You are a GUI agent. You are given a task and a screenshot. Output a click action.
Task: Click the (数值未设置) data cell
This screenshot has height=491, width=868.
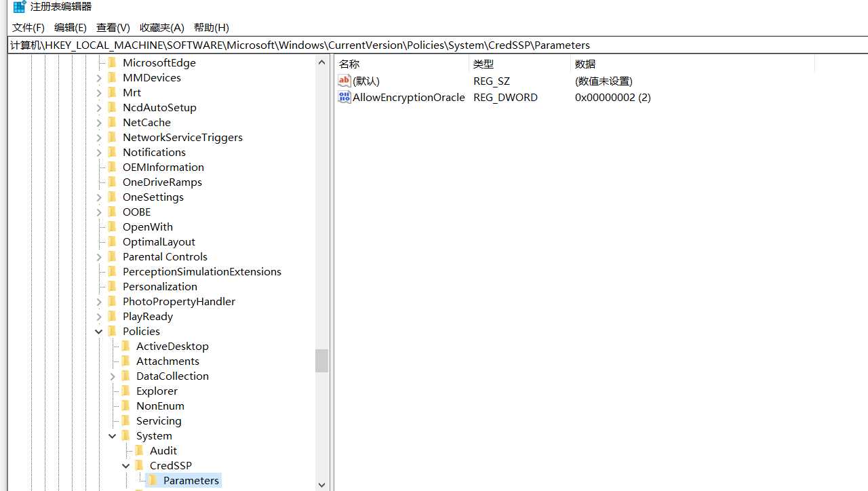(x=604, y=81)
